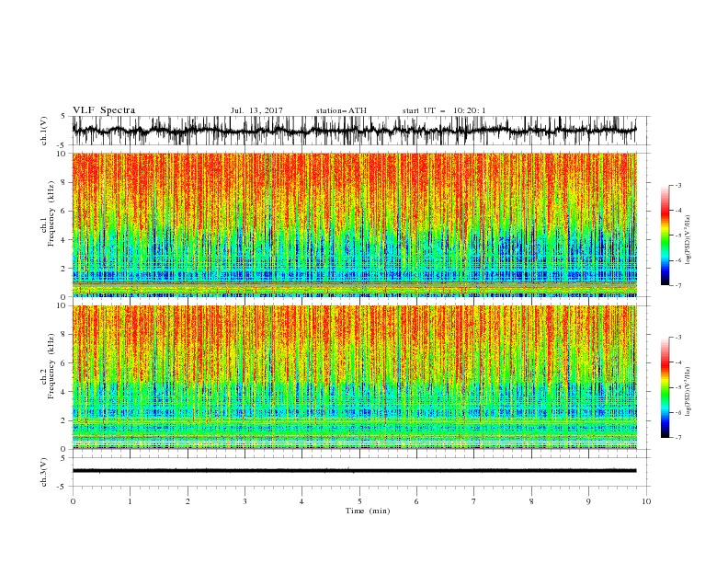Click time-axis tick label '6'
Viewport: 728px width, 563px height.
416,501
